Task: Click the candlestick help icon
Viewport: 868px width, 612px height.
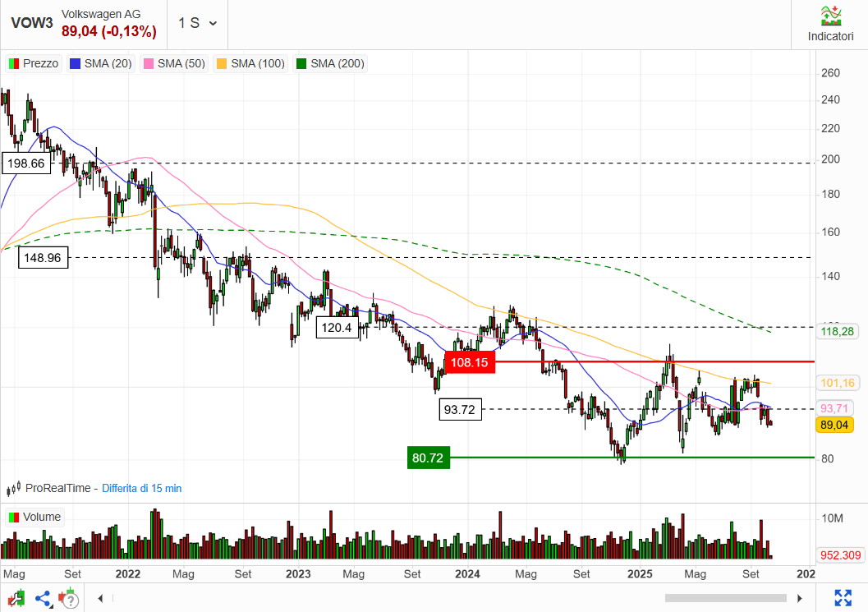Action: (69, 598)
